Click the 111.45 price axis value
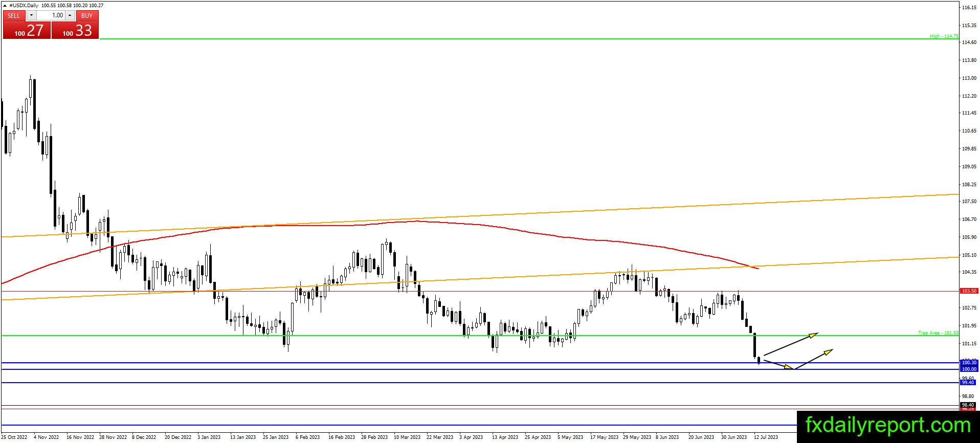980x443 pixels. 969,113
